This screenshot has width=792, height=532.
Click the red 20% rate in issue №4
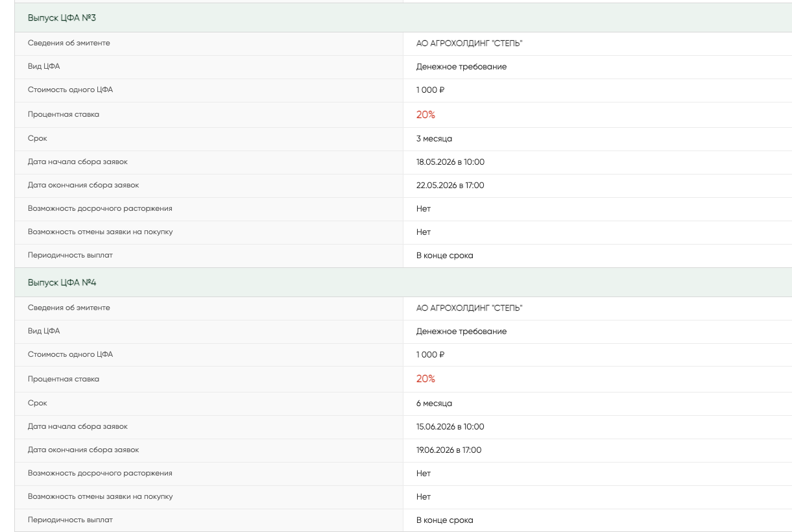point(426,379)
